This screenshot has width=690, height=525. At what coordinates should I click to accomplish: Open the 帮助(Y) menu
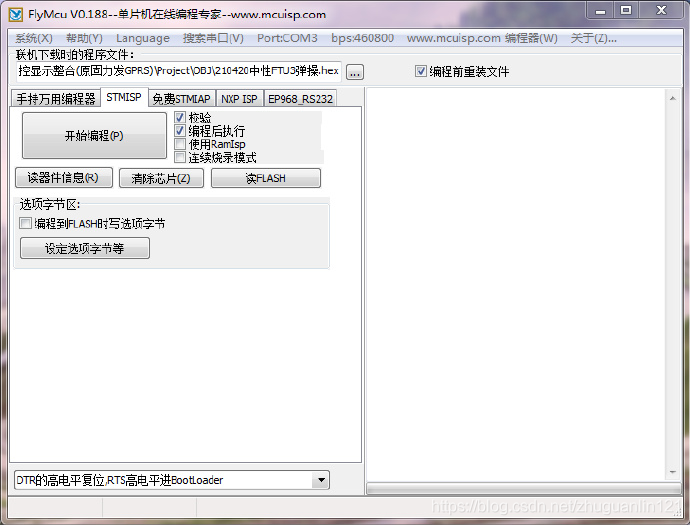pos(84,38)
